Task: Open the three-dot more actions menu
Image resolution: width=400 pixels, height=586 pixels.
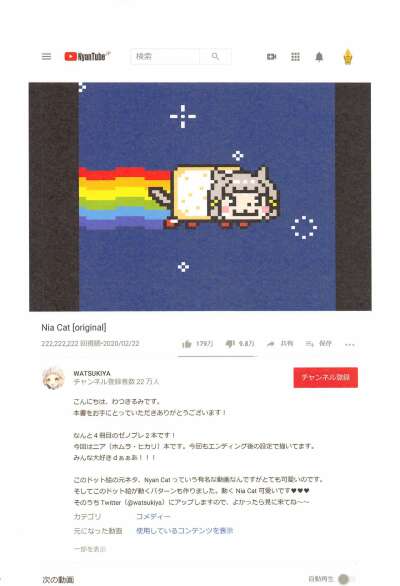Action: (350, 345)
